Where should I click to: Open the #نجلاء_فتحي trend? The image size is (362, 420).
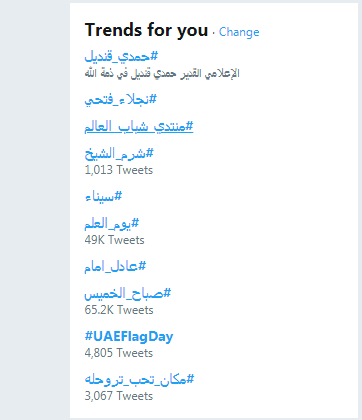coord(120,100)
